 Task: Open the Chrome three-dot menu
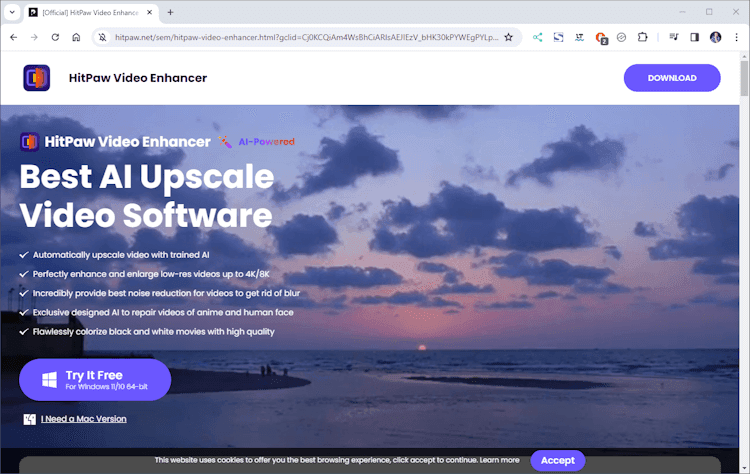pos(737,37)
